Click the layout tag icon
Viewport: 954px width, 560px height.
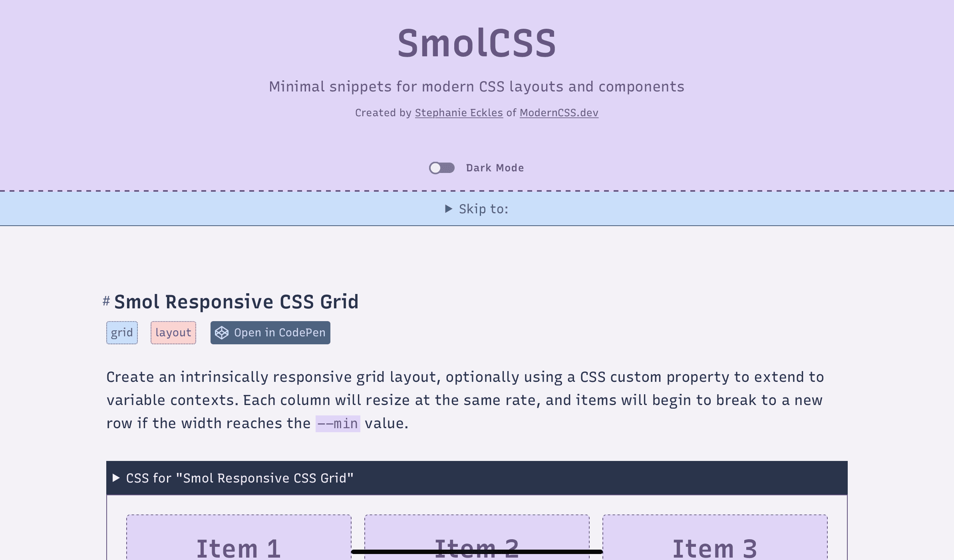click(173, 332)
